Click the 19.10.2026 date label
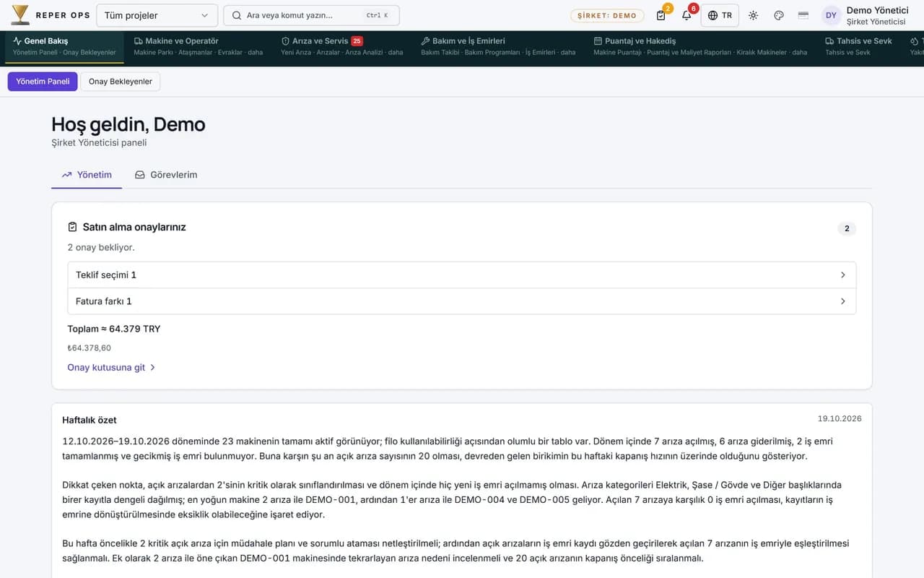The image size is (924, 578). point(840,418)
